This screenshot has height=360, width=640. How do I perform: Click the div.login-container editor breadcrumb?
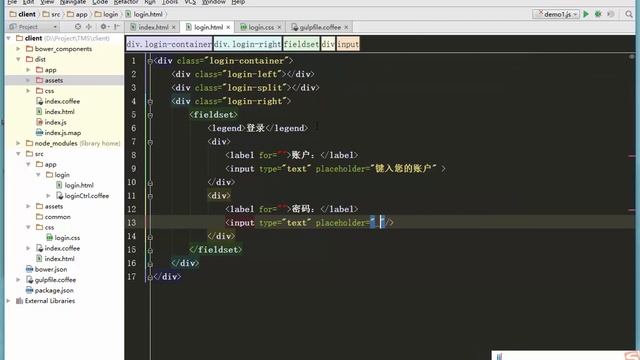click(169, 44)
